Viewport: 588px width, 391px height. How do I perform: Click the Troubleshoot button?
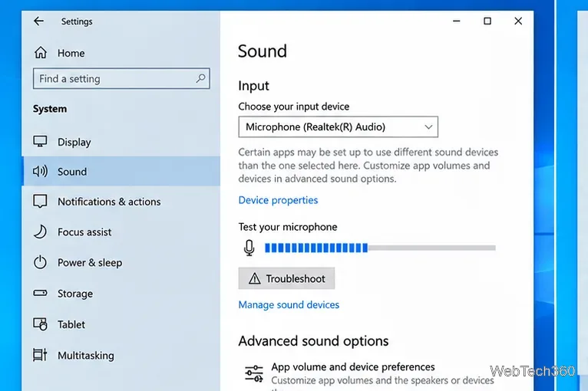(286, 278)
